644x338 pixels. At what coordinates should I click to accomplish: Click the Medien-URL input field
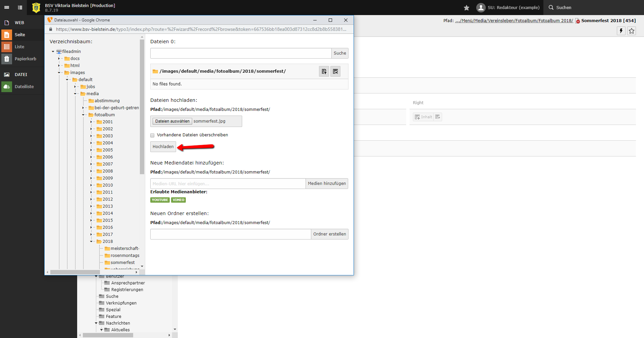[228, 184]
